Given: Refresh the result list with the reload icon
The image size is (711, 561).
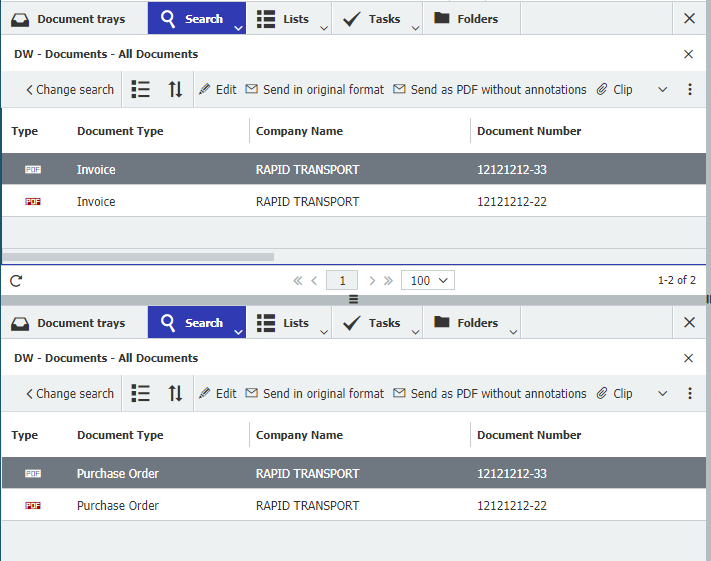Looking at the screenshot, I should tap(16, 281).
